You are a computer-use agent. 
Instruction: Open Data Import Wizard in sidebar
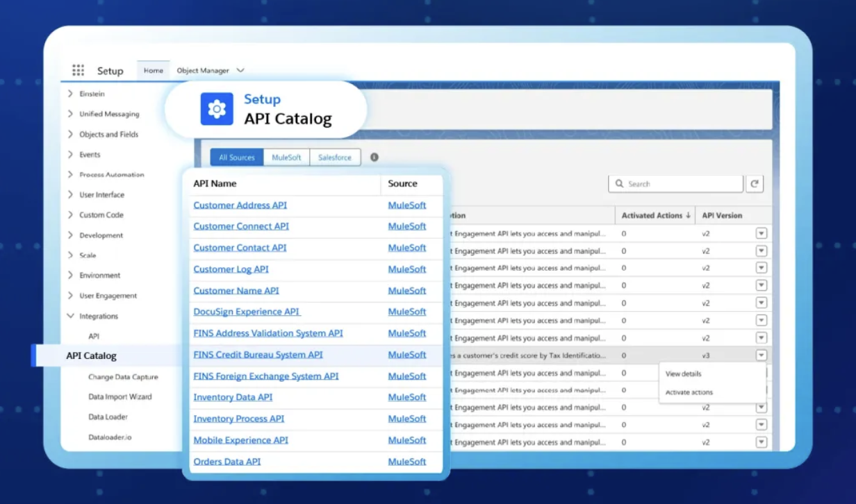pos(120,397)
